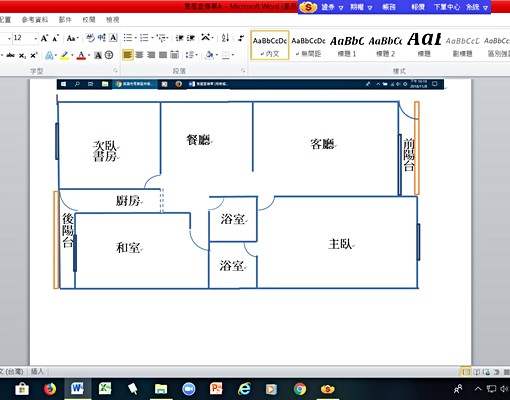This screenshot has height=400, width=510.
Task: Toggle Center paragraph alignment
Action: coord(140,55)
